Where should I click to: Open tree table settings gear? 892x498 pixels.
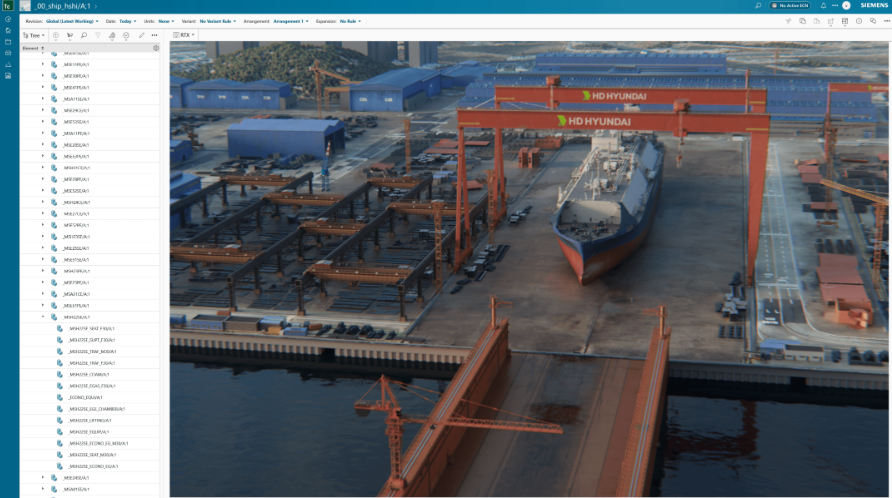[x=156, y=48]
